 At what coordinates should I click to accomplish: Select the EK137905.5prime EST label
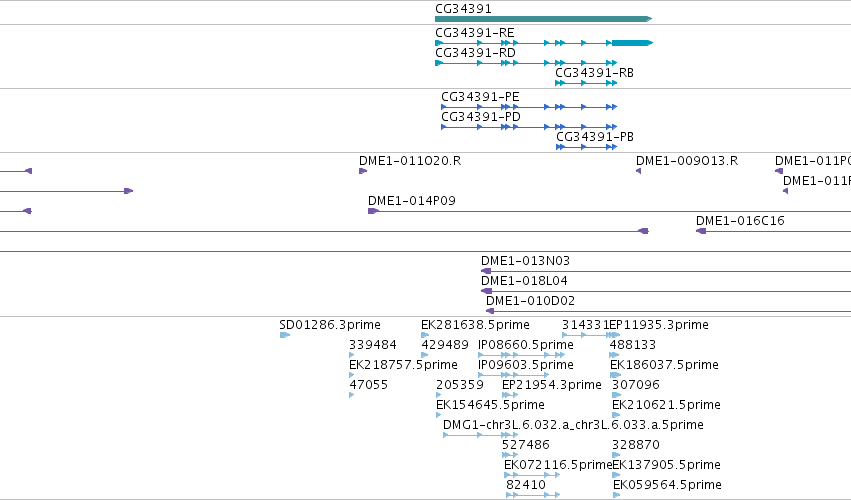click(666, 465)
